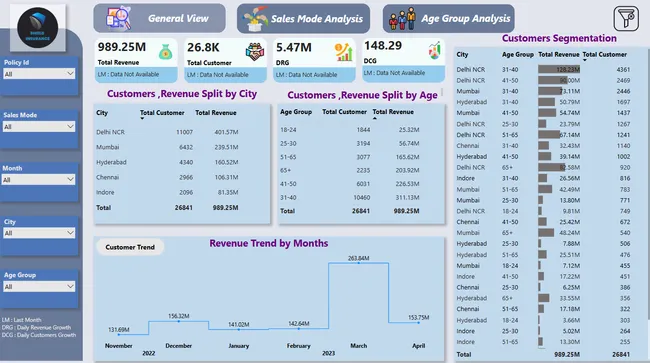Sort age table by Age Group header
650x363 pixels.
[x=296, y=112]
